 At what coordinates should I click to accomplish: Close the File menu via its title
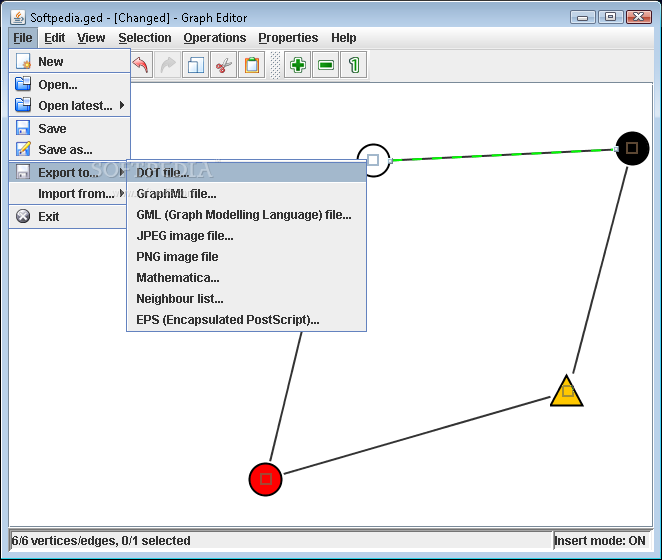[22, 38]
